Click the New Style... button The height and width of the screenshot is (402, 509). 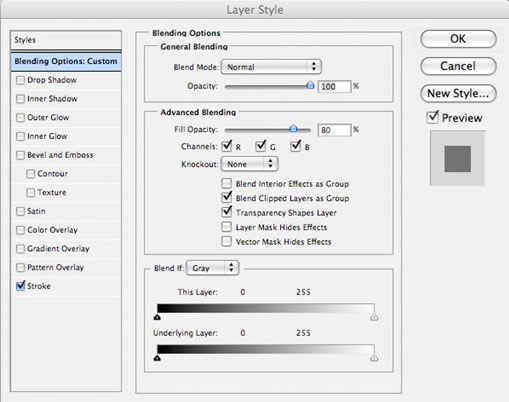pyautogui.click(x=458, y=93)
